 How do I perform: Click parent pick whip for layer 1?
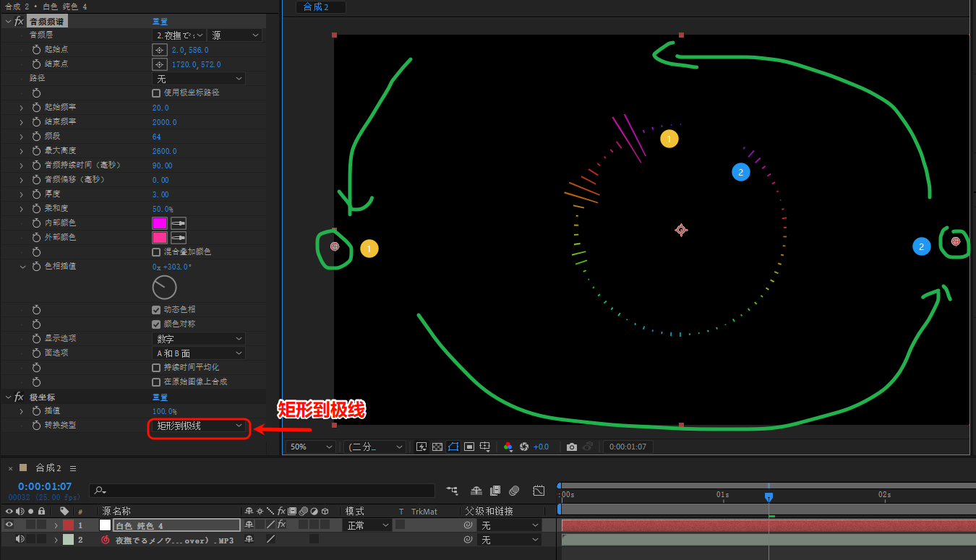click(x=468, y=525)
